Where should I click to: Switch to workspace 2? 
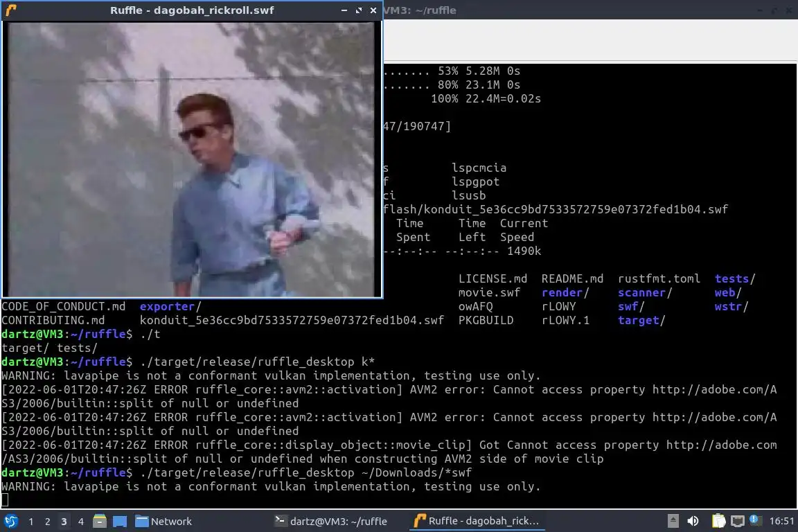(x=47, y=522)
